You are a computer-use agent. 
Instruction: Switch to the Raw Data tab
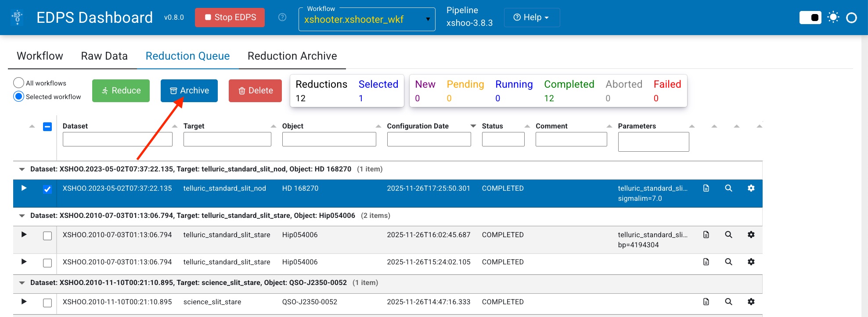click(104, 56)
